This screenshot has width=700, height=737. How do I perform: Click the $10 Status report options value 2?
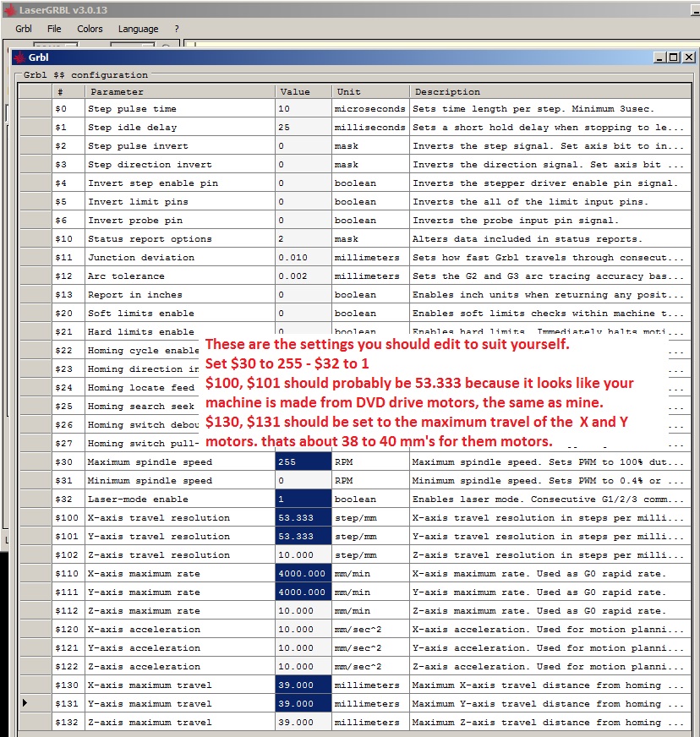pyautogui.click(x=304, y=239)
